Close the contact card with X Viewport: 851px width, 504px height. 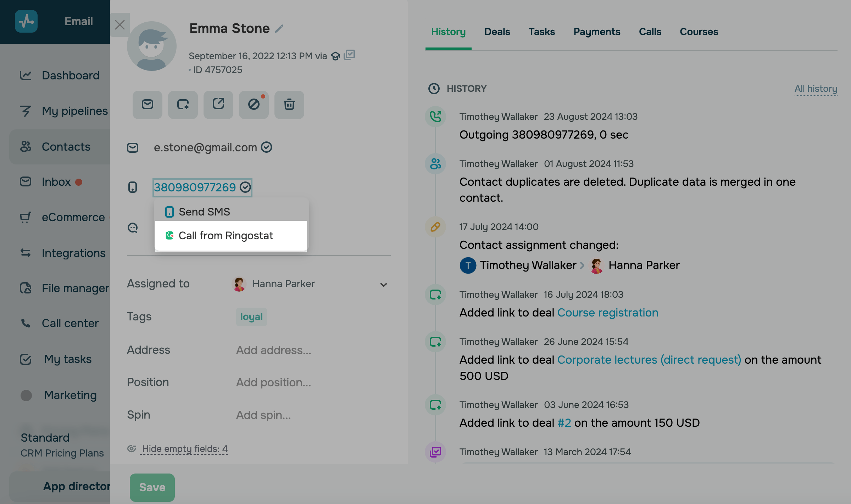[x=120, y=25]
